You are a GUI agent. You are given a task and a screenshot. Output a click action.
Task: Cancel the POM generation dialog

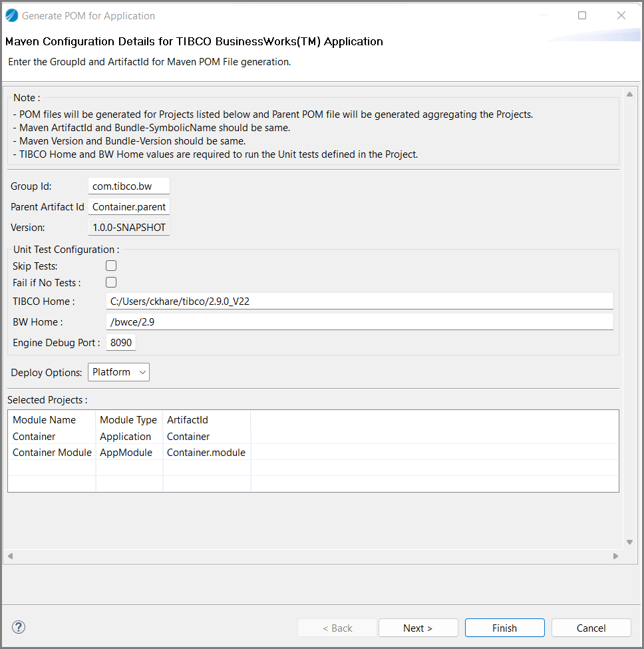click(591, 628)
